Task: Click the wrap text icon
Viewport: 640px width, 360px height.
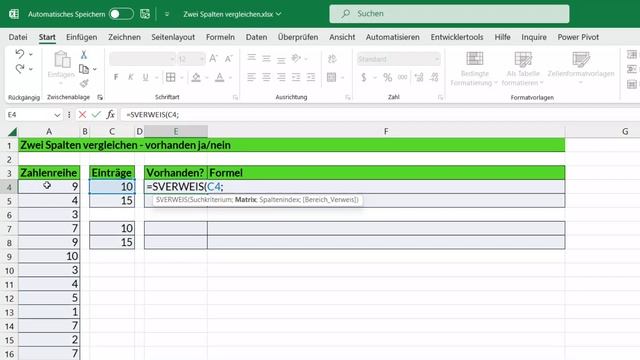Action: 332,59
